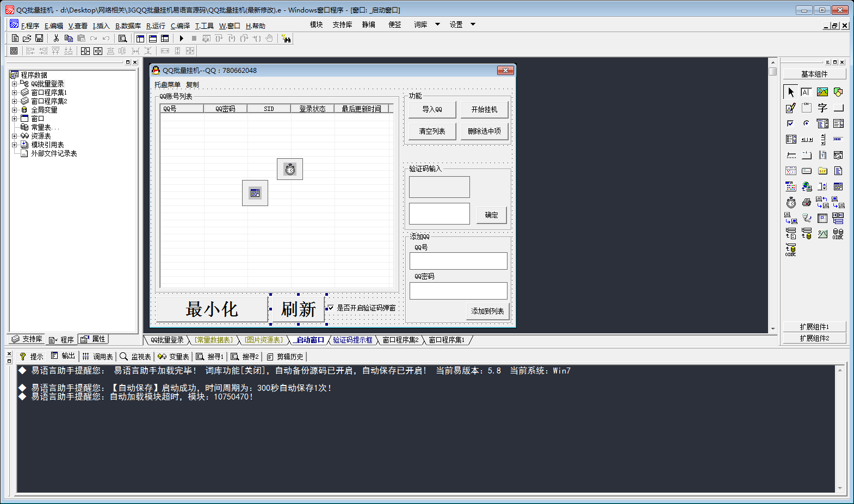This screenshot has height=504, width=854.
Task: Click the Find/search magnifier toolbar icon
Action: [123, 39]
